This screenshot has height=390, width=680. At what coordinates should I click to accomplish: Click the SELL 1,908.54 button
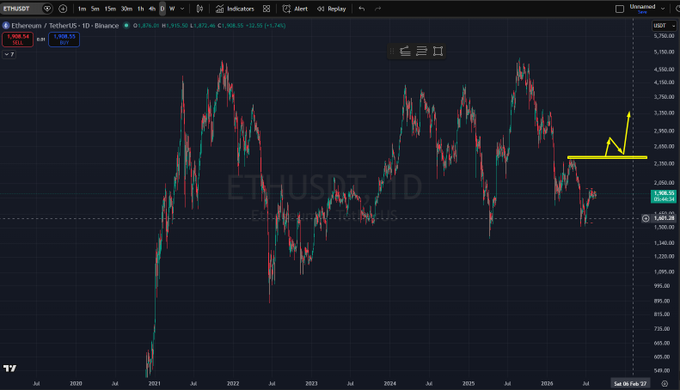pos(18,39)
